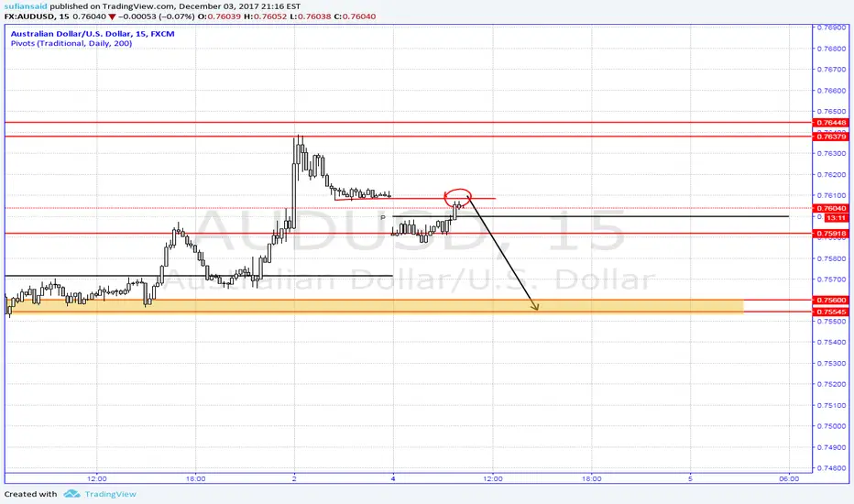Click the red down-triangle change indicator
This screenshot has width=854, height=504.
pos(112,16)
